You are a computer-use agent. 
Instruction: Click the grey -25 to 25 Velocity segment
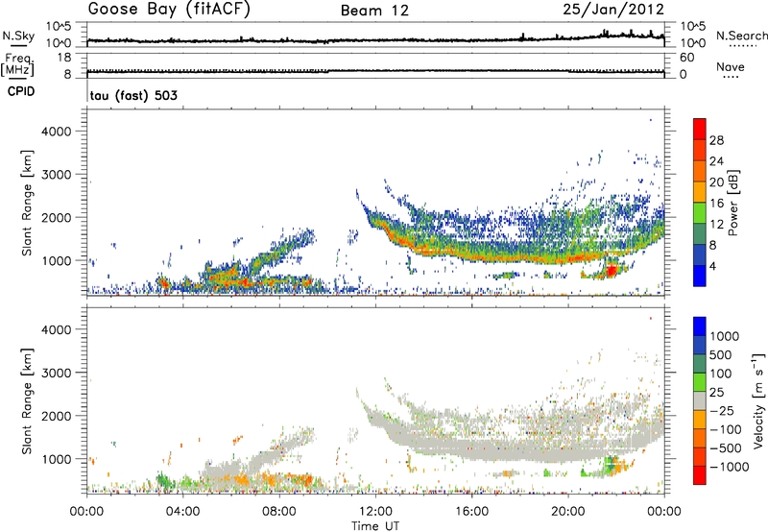(700, 400)
